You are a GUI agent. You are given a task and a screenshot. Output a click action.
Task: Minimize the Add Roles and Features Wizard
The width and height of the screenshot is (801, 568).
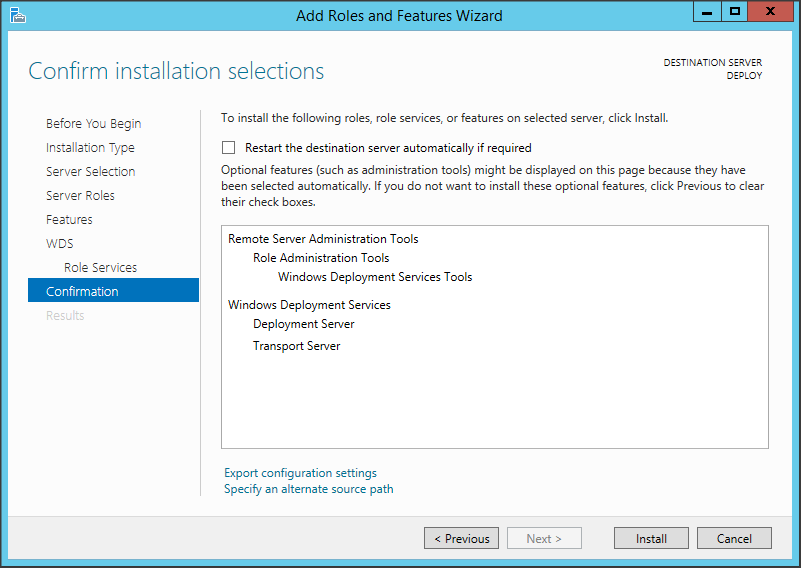click(x=705, y=12)
